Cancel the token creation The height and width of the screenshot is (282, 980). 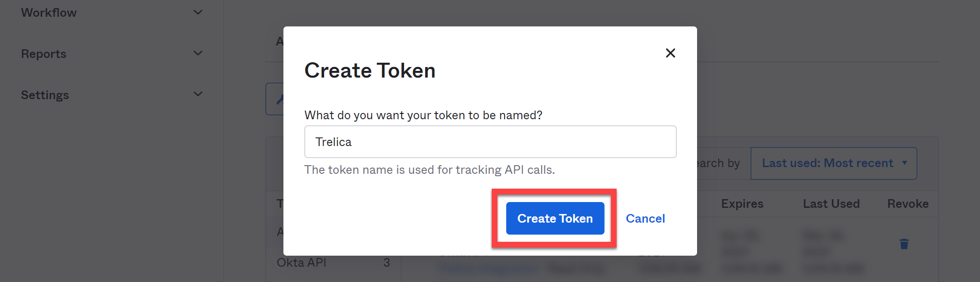(x=645, y=218)
